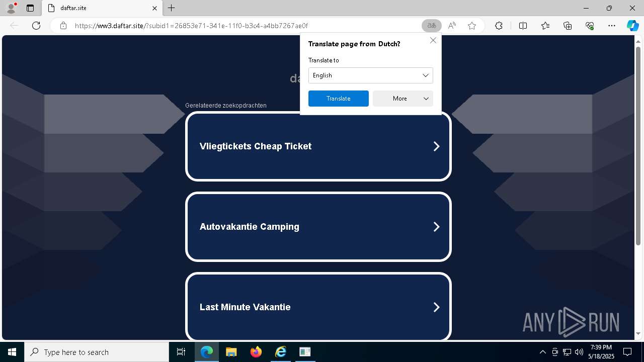Click the page scroll down arrow

(638, 333)
